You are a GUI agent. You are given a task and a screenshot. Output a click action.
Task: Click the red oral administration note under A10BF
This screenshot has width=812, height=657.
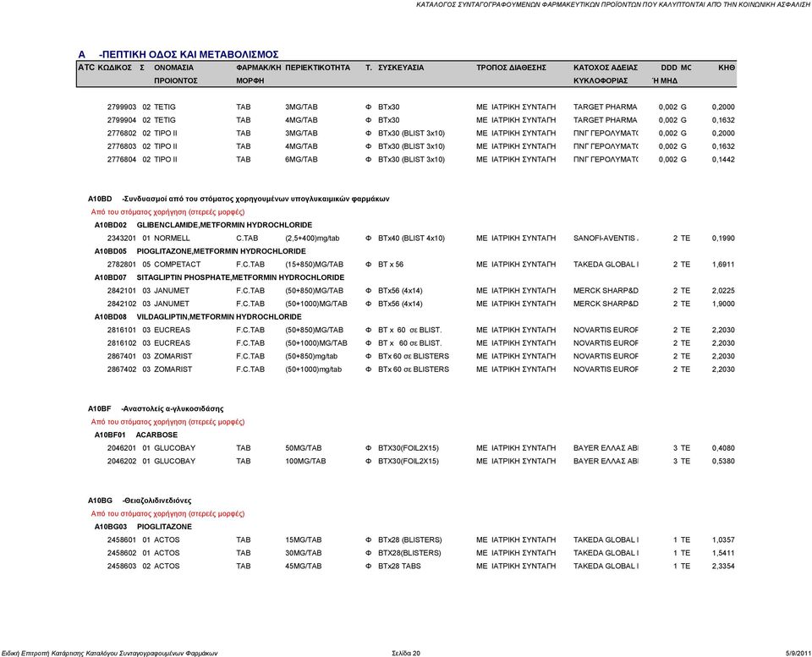(x=167, y=422)
